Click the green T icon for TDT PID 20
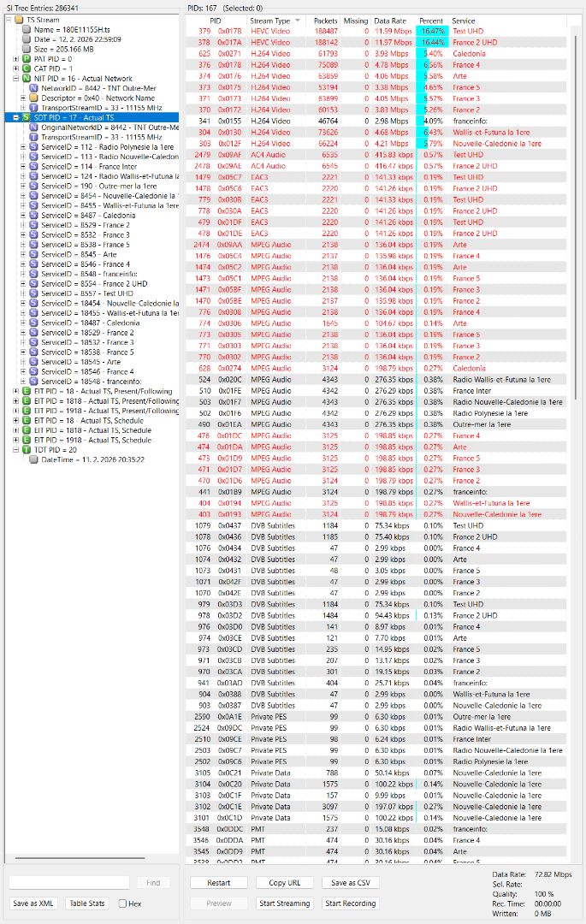 pyautogui.click(x=26, y=449)
